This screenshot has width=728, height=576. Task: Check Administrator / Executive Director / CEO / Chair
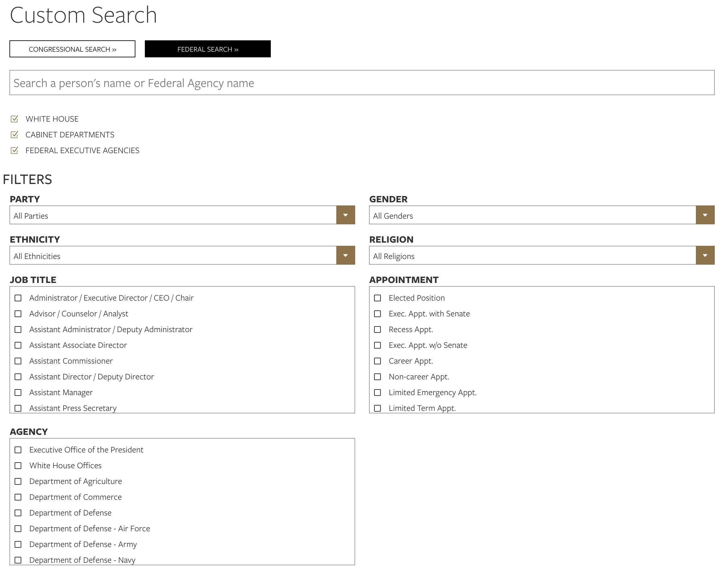coord(18,298)
